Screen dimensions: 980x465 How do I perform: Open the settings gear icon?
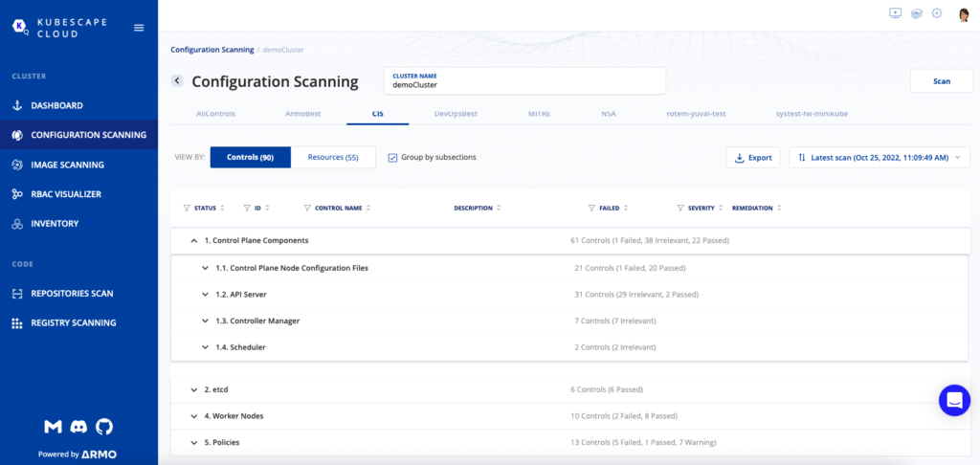(936, 13)
